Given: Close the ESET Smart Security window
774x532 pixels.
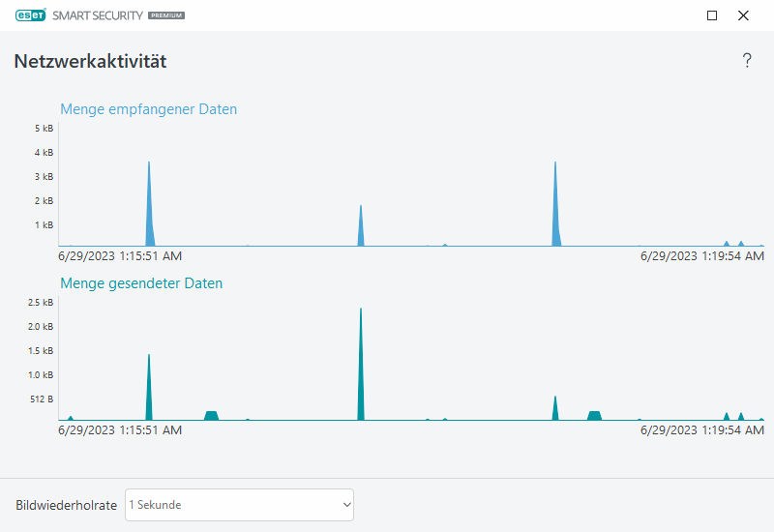Looking at the screenshot, I should [x=743, y=15].
